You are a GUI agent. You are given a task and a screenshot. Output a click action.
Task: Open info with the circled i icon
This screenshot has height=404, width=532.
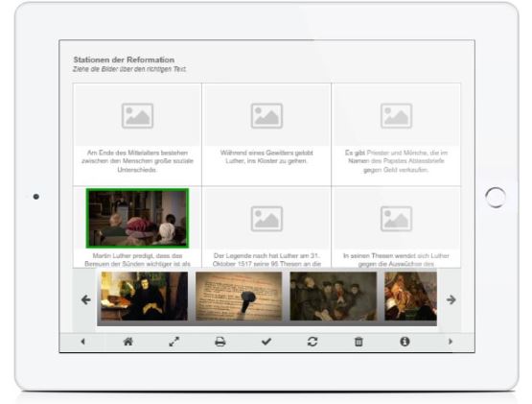pyautogui.click(x=405, y=342)
